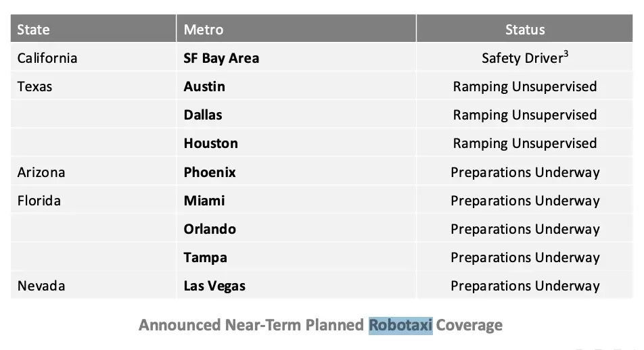The width and height of the screenshot is (644, 350).
Task: Click the Status column header
Action: (x=525, y=30)
